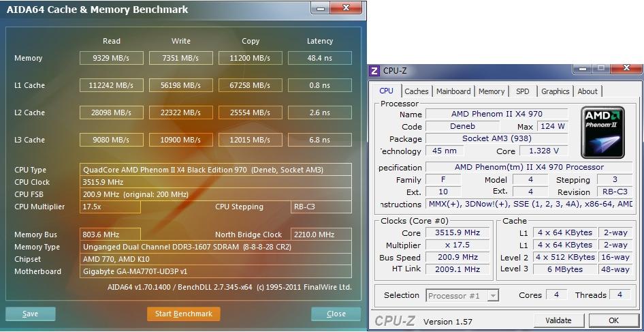Click the Level 3 cache value 6 MBytes
644x332 pixels.
(565, 269)
